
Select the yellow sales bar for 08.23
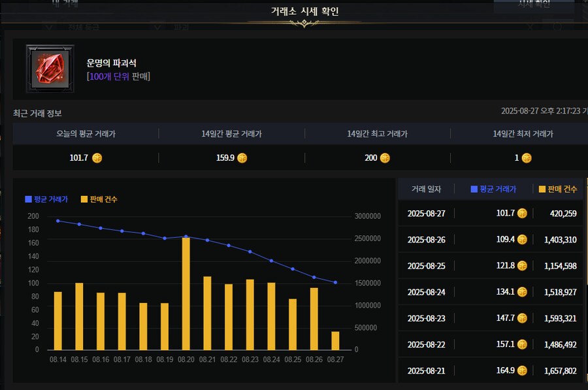pos(250,315)
